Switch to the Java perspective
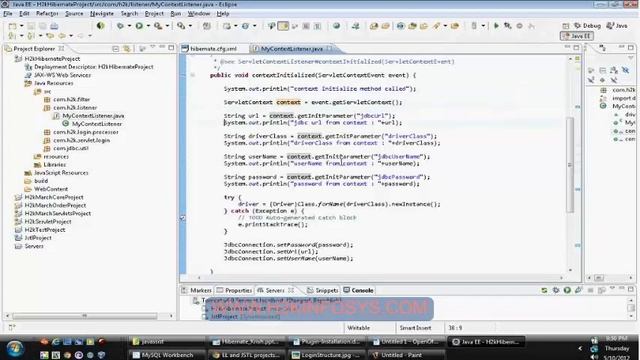The width and height of the screenshot is (640, 360). click(x=617, y=26)
